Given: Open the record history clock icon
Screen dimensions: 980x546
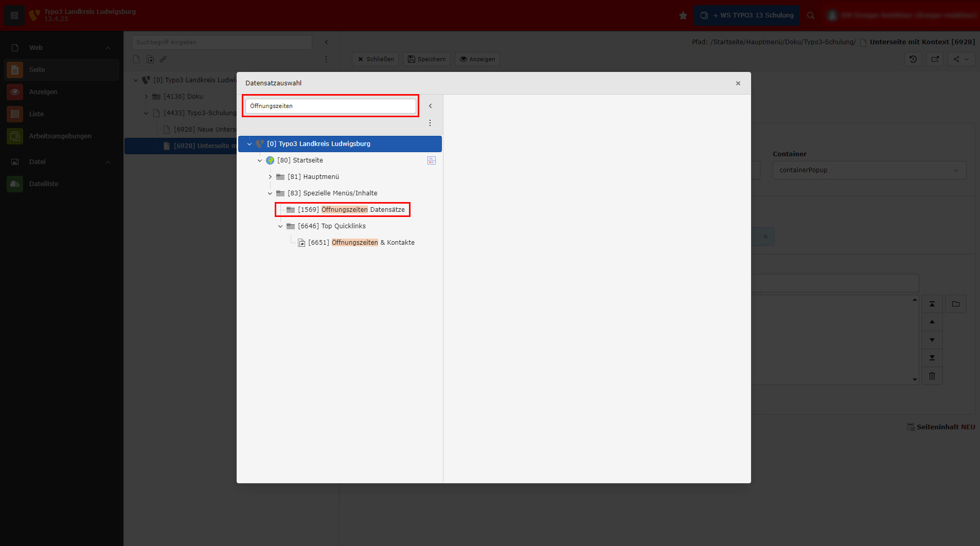Looking at the screenshot, I should (x=913, y=59).
